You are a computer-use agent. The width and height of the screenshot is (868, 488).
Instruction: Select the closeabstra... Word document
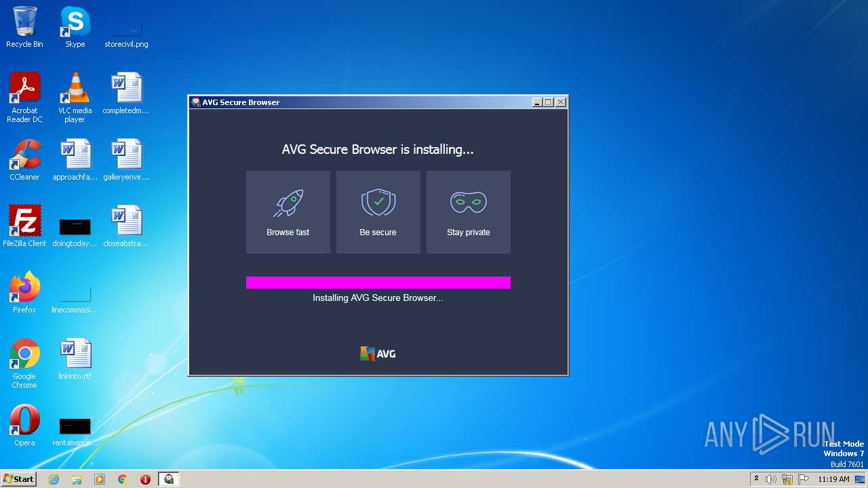click(x=126, y=226)
